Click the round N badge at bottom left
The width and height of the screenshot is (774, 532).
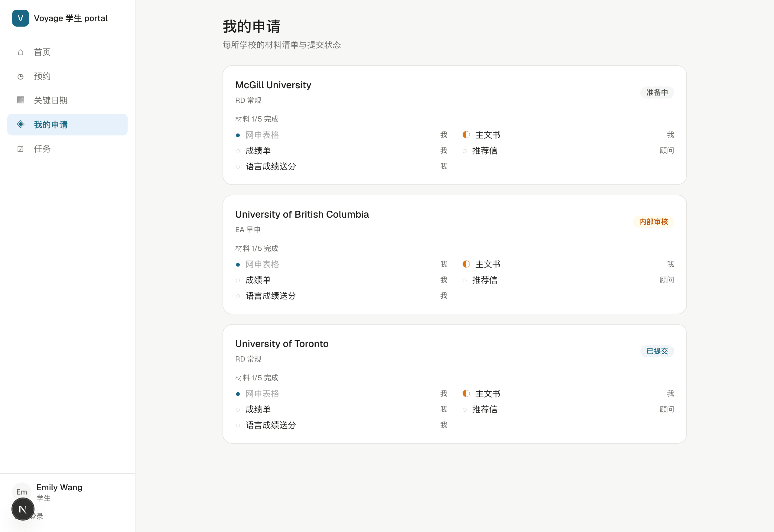tap(23, 509)
